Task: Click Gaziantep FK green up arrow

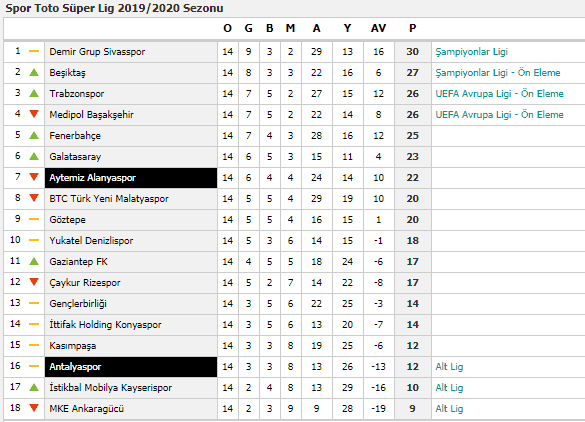Action: click(34, 261)
